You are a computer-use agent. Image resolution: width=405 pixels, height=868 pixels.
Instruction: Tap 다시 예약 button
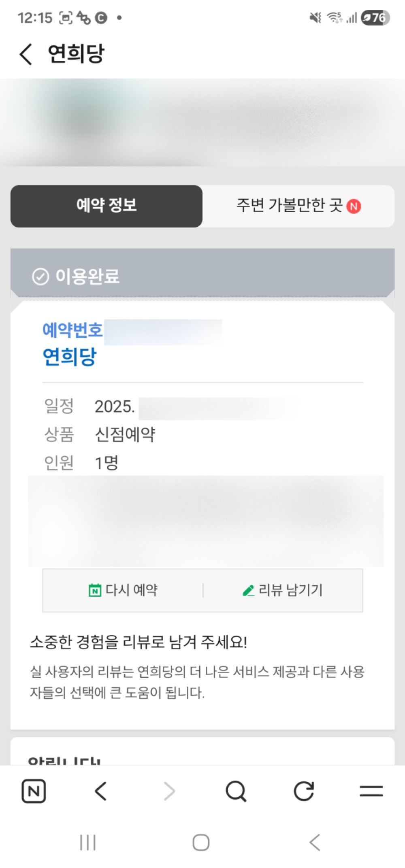pyautogui.click(x=123, y=590)
